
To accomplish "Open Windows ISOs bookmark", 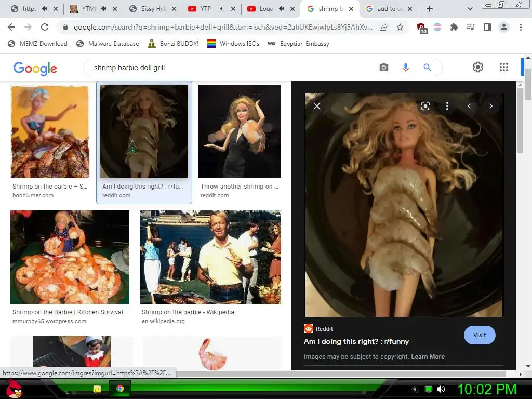I will [x=233, y=44].
